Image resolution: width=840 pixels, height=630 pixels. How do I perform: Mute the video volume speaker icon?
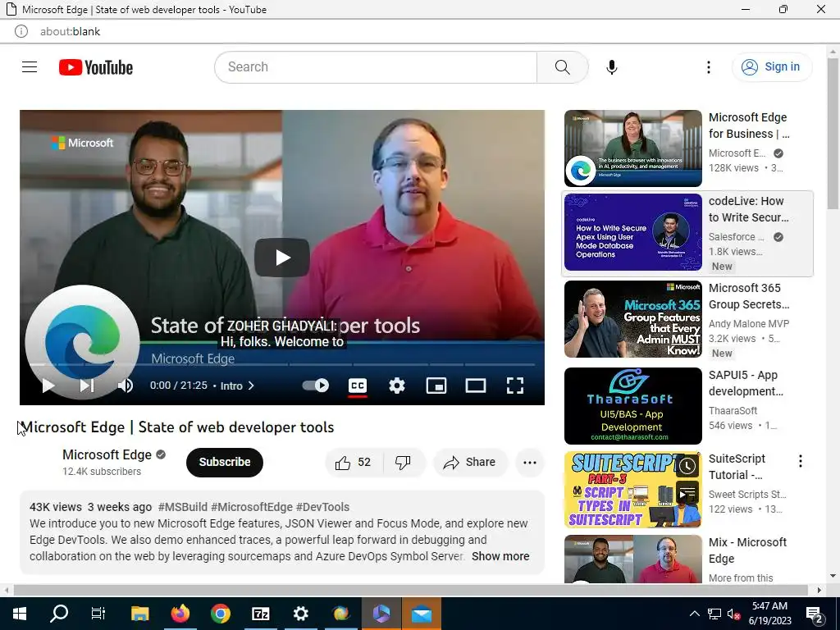[126, 386]
